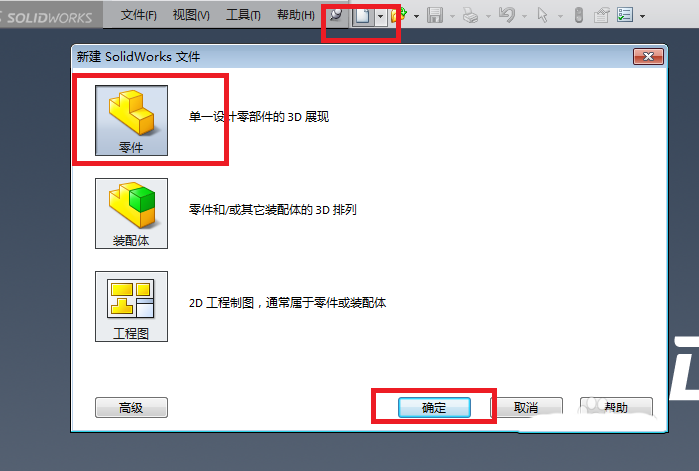Select the 装配体 assembly template
The width and height of the screenshot is (699, 471).
(132, 213)
